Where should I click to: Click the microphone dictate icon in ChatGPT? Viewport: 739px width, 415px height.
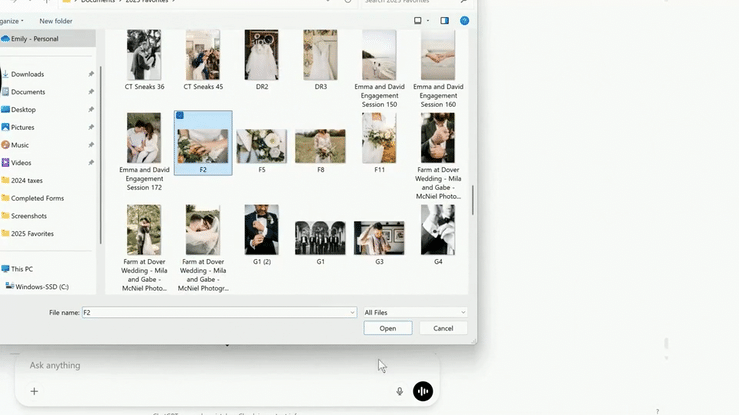pyautogui.click(x=400, y=391)
